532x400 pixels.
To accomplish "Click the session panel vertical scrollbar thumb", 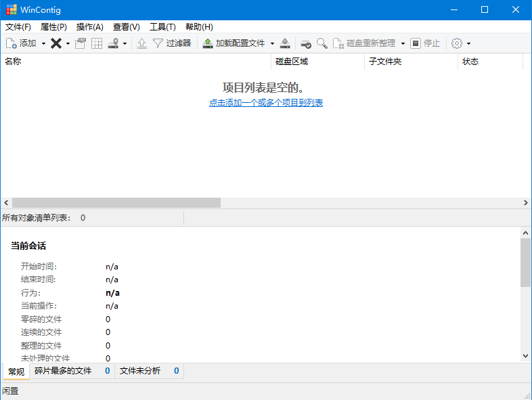I will (x=525, y=263).
